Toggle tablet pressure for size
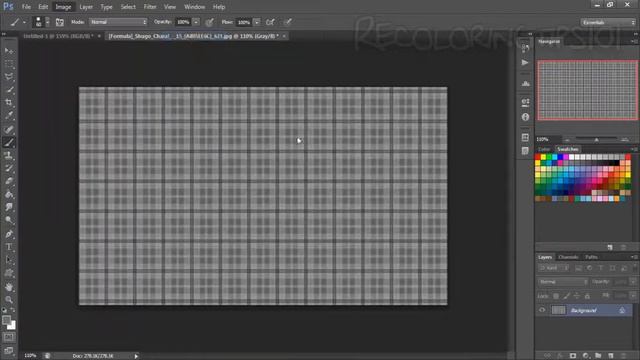Image resolution: width=640 pixels, height=360 pixels. 288,22
